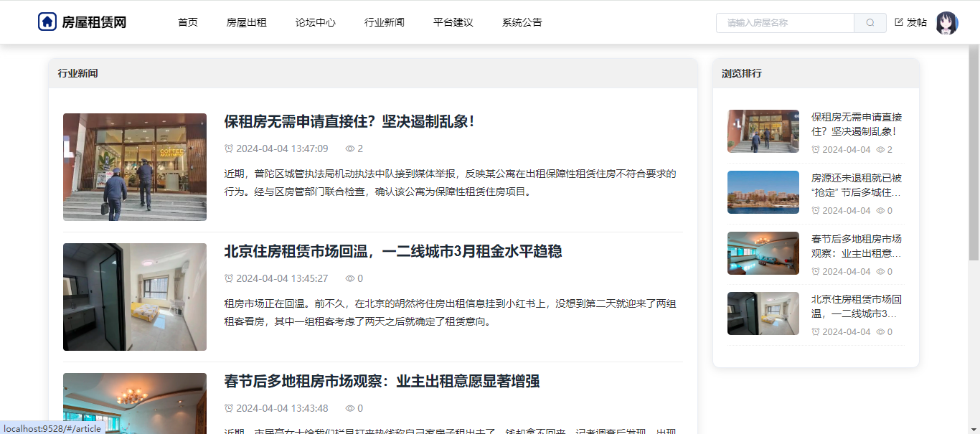Click sidebar waterfront thumbnail for 房源还未退租
The height and width of the screenshot is (434, 980).
(x=763, y=192)
